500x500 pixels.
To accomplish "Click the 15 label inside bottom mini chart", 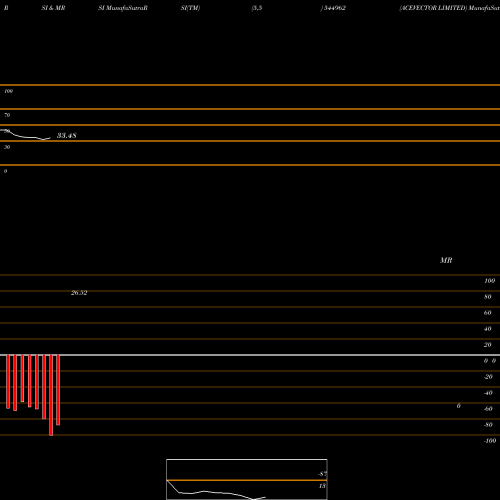I will [322, 486].
